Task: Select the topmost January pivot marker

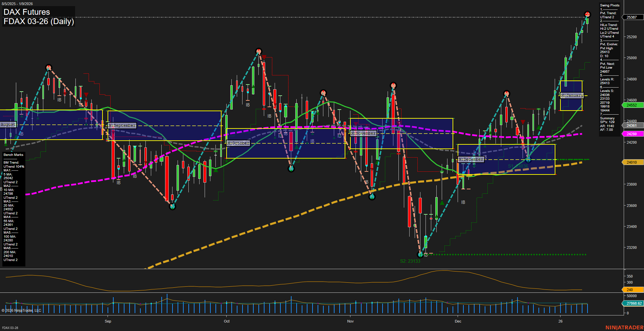Action: pyautogui.click(x=588, y=14)
